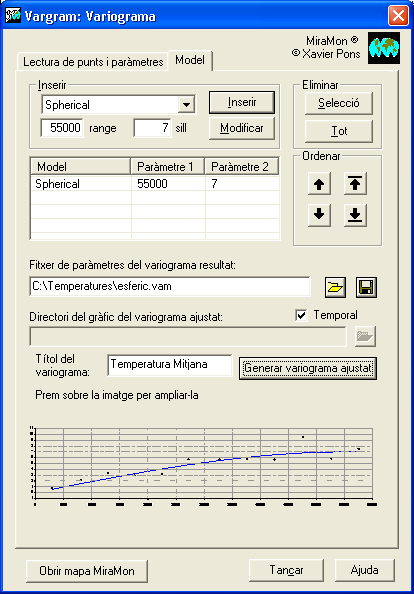Click Obrir mapa MiraMon button
Image resolution: width=414 pixels, height=594 pixels.
point(87,571)
